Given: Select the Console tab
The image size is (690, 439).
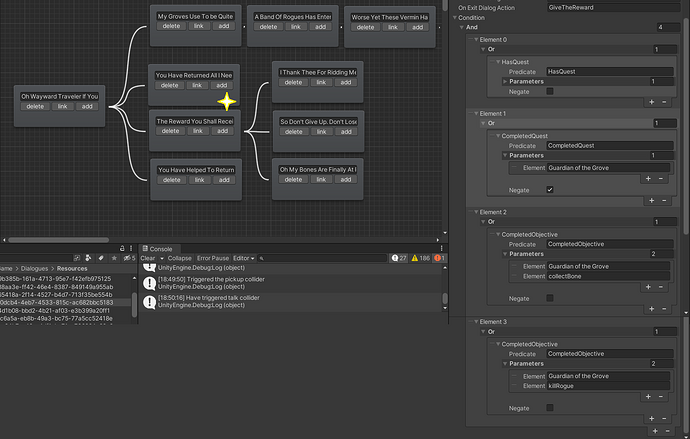Looking at the screenshot, I should [161, 247].
